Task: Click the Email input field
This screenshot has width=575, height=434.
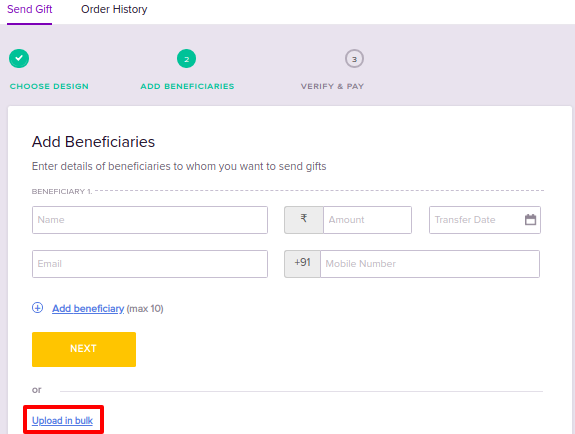Action: pos(150,264)
